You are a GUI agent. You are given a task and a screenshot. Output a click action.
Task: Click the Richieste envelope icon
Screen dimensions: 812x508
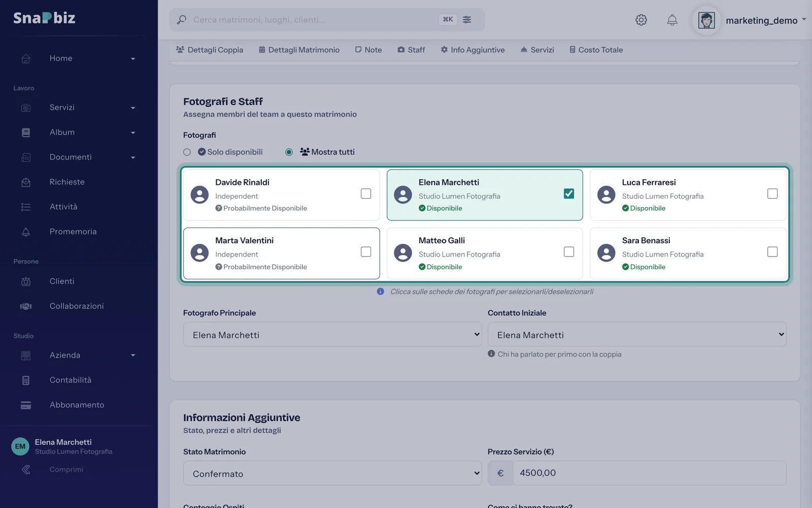point(26,182)
